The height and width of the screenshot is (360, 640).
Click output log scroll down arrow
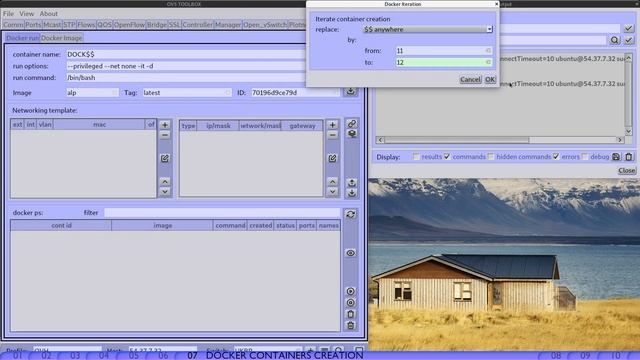click(x=629, y=131)
